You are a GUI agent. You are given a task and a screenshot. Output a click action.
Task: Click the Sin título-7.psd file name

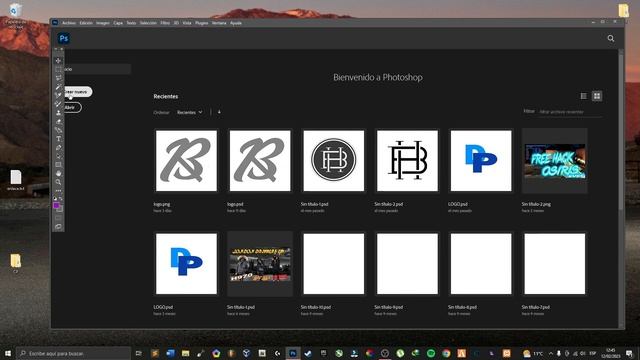(536, 307)
